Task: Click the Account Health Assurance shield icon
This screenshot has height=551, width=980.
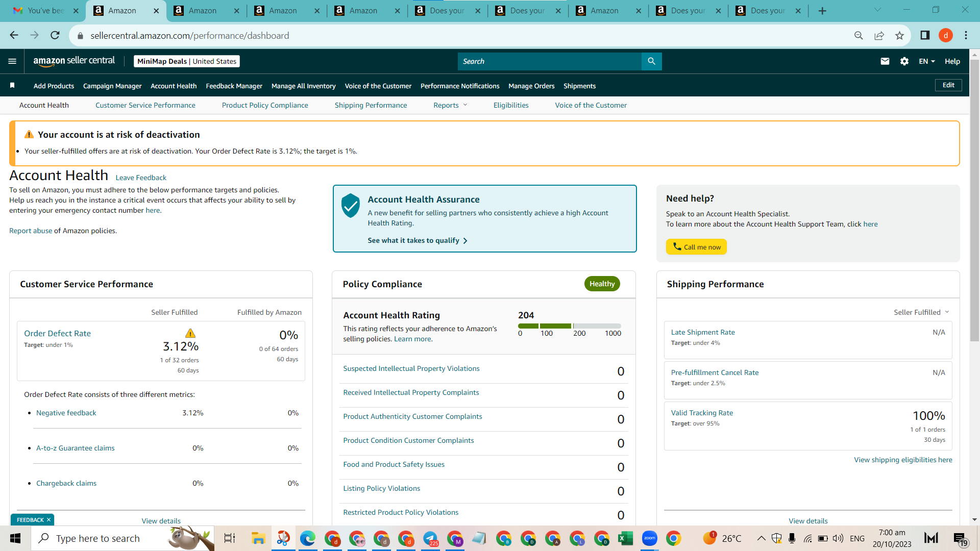Action: click(x=351, y=205)
